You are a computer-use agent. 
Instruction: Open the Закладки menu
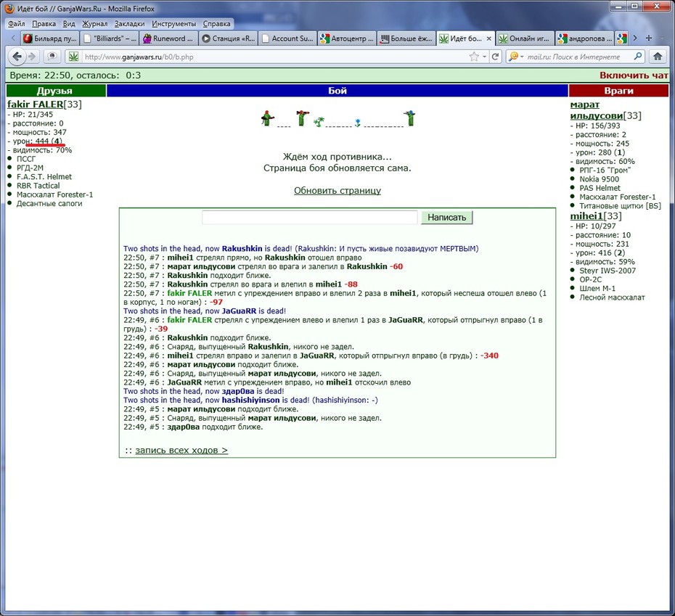[x=130, y=24]
